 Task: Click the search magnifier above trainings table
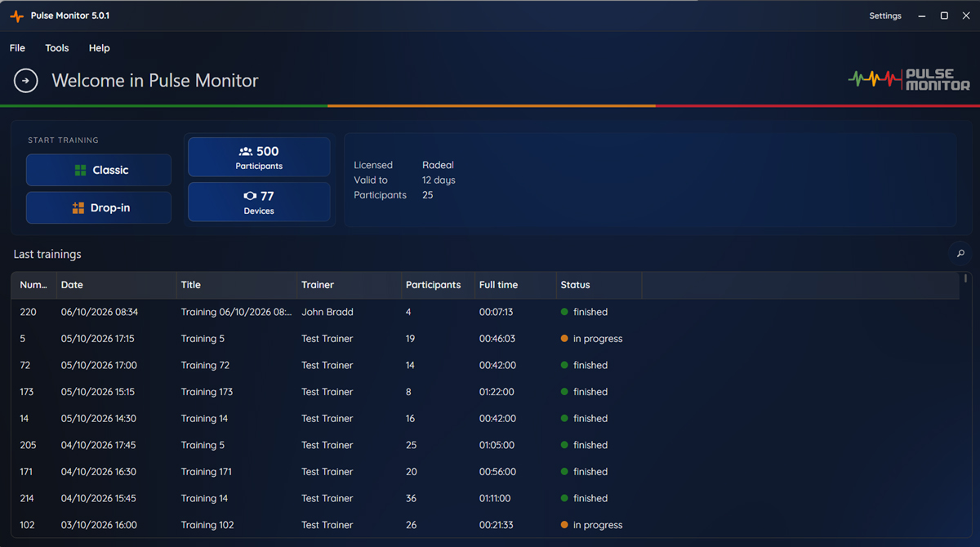coord(960,254)
